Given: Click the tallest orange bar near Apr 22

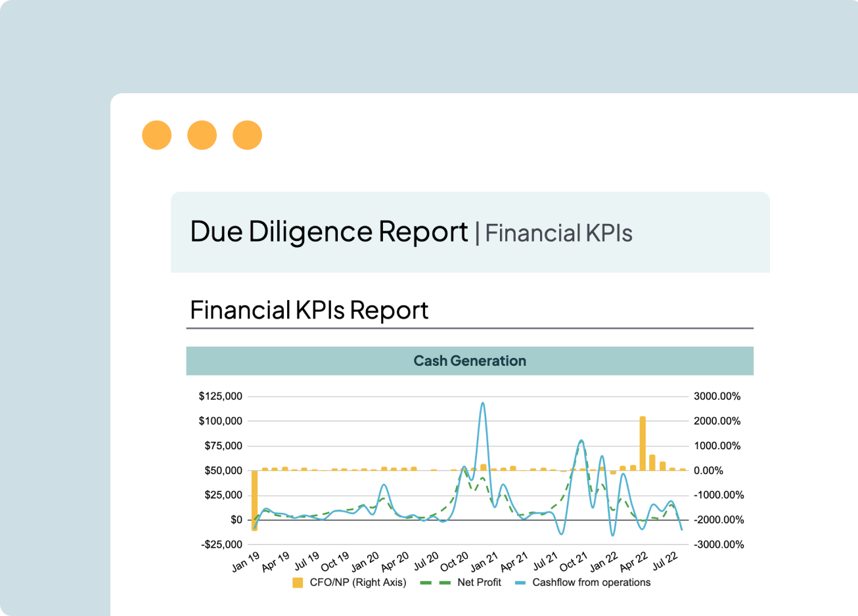Looking at the screenshot, I should coord(643,443).
